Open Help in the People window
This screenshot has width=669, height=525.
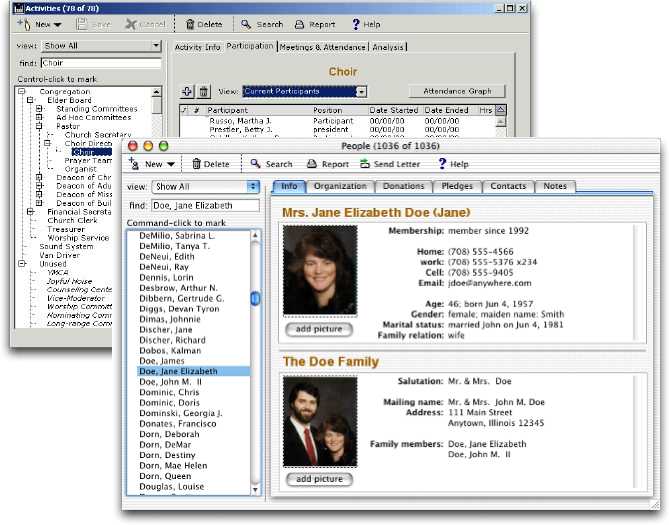pos(452,164)
